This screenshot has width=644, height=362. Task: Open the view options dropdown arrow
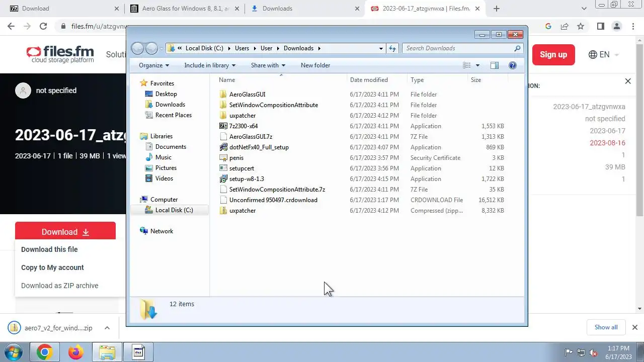click(x=477, y=65)
